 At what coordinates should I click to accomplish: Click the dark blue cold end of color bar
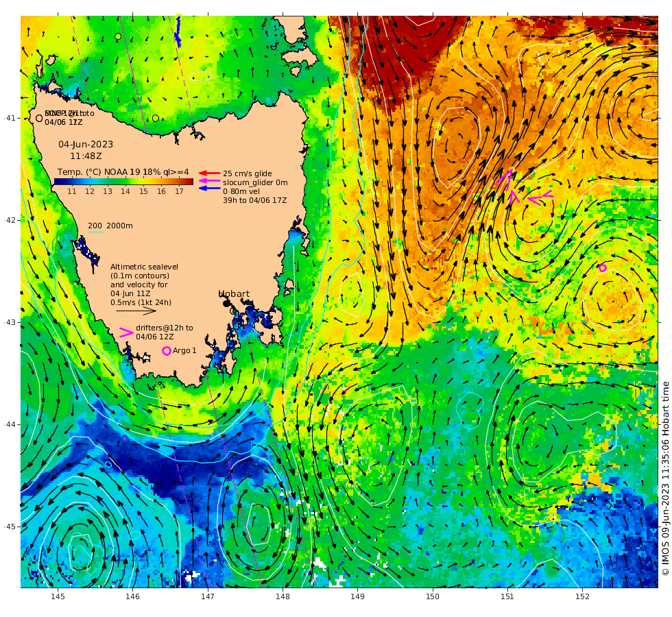click(59, 181)
